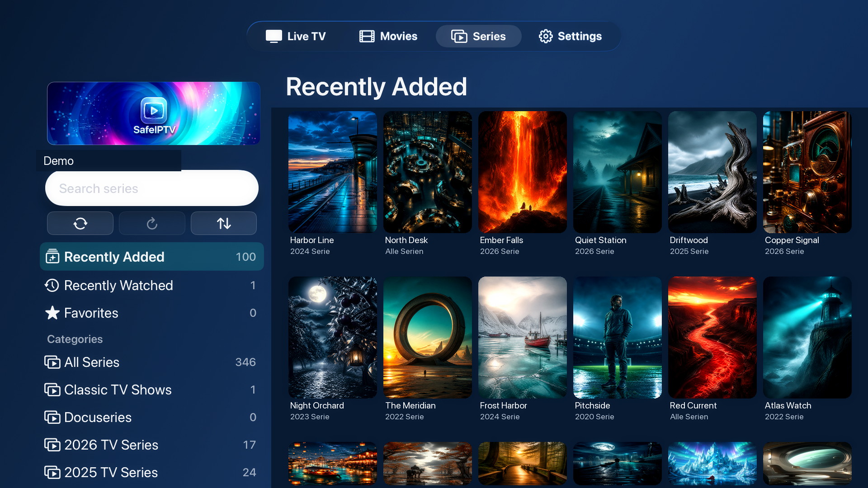Open the Atlas Watch series poster
Image resolution: width=868 pixels, height=488 pixels.
coord(807,338)
